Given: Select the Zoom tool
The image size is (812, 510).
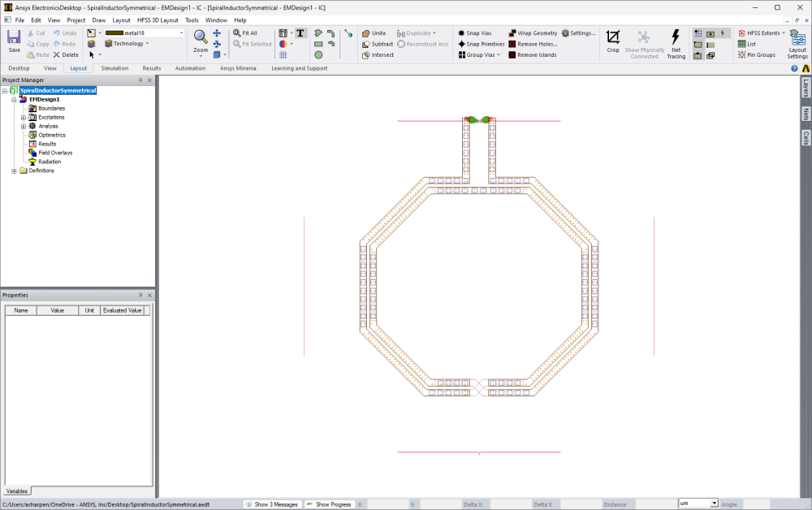Looking at the screenshot, I should [x=200, y=39].
